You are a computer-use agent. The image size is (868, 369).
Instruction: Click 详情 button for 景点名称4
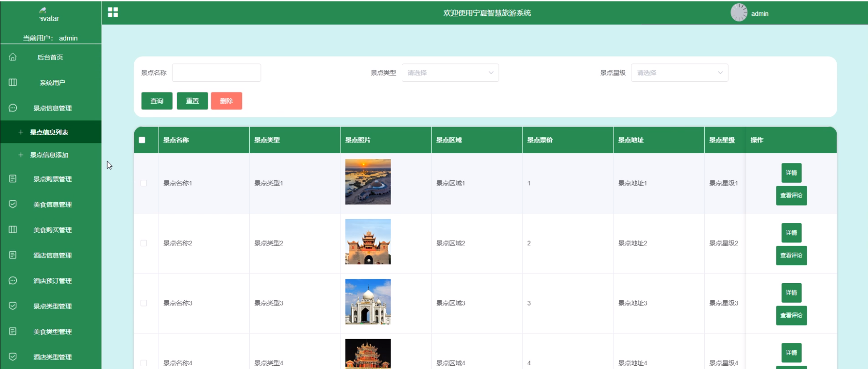coord(791,353)
